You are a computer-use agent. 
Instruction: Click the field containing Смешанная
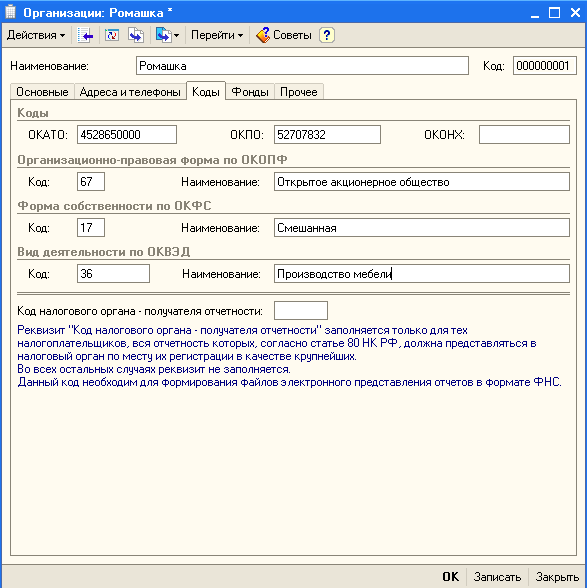(422, 228)
